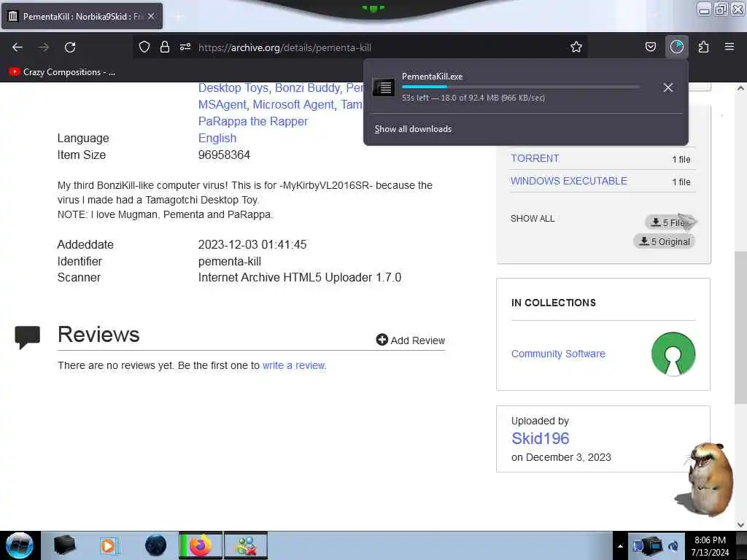This screenshot has width=747, height=560.
Task: Show all downloads
Action: tap(413, 129)
